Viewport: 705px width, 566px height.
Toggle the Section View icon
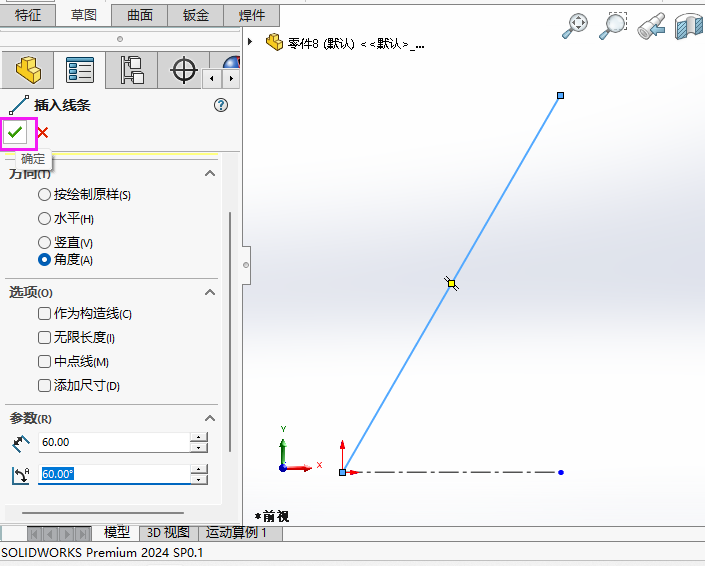tap(689, 27)
